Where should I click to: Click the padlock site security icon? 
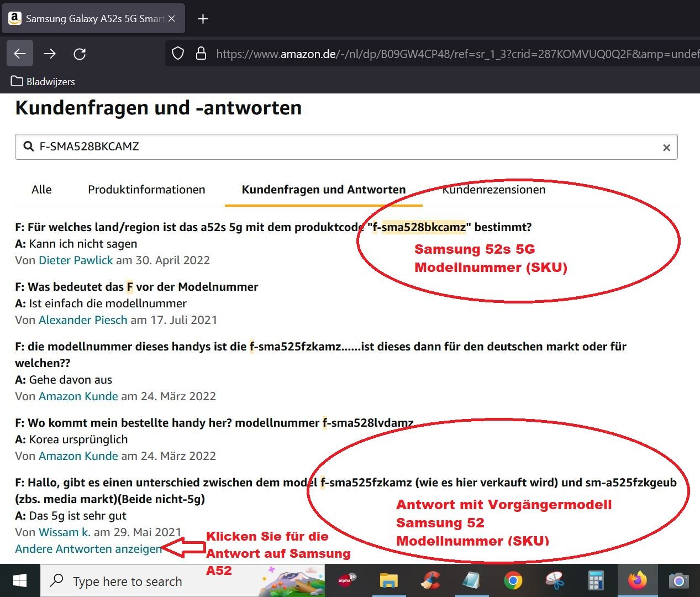coord(201,54)
